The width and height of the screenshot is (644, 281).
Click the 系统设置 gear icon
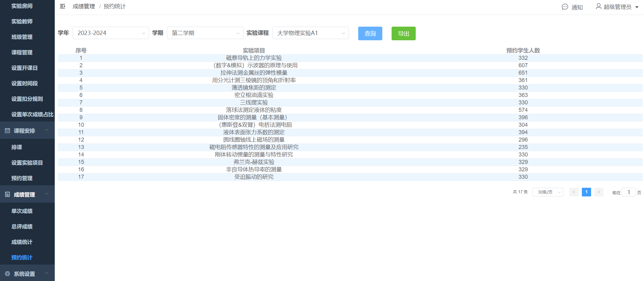coord(7,274)
